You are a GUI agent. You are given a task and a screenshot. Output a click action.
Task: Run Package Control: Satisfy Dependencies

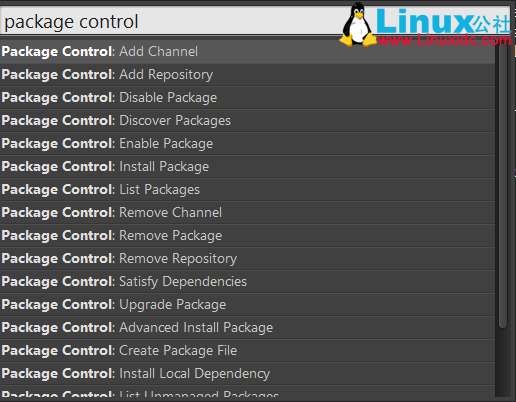click(x=247, y=282)
